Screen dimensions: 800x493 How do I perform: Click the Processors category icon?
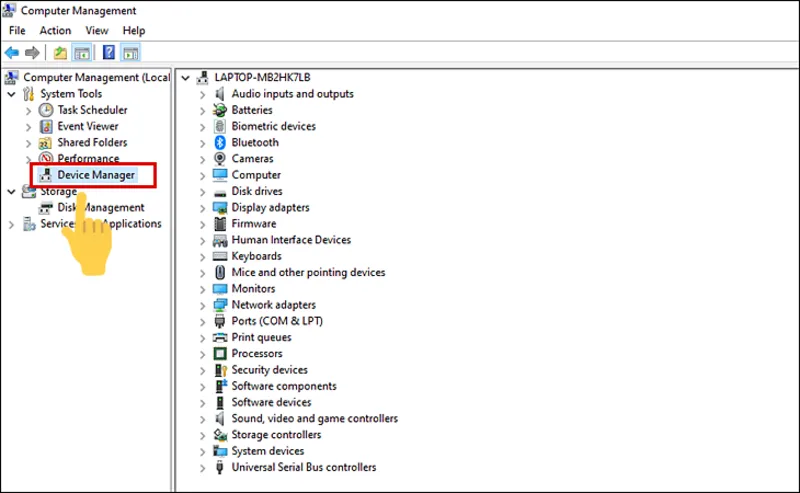click(x=220, y=354)
